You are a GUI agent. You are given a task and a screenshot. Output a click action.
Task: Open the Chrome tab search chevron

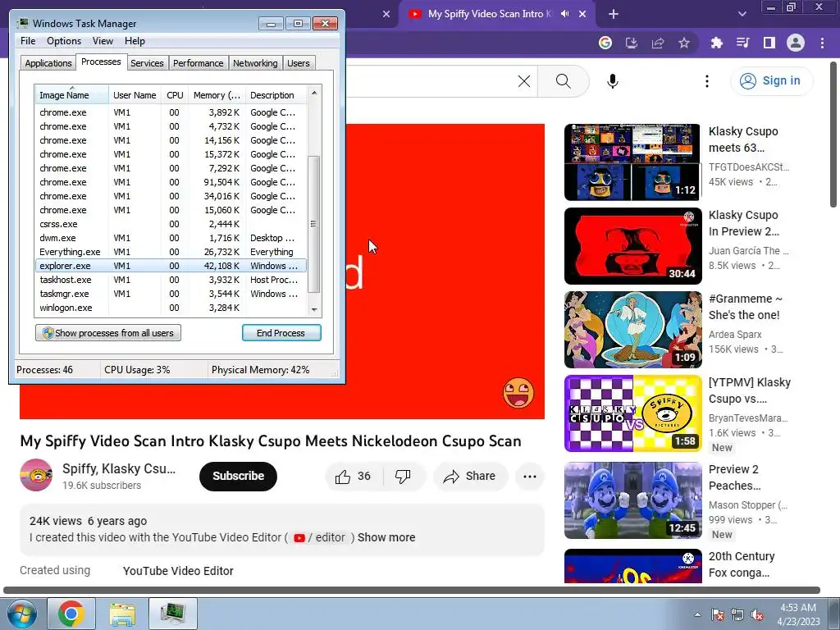point(742,14)
